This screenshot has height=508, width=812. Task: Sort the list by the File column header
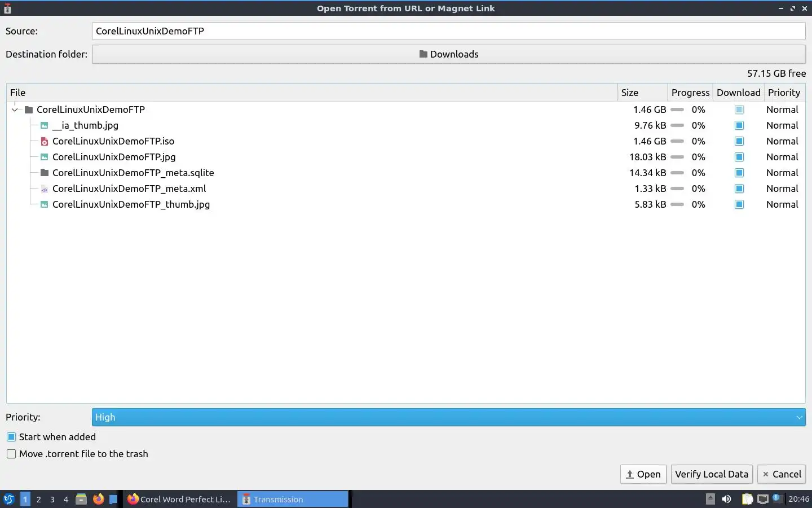point(312,93)
